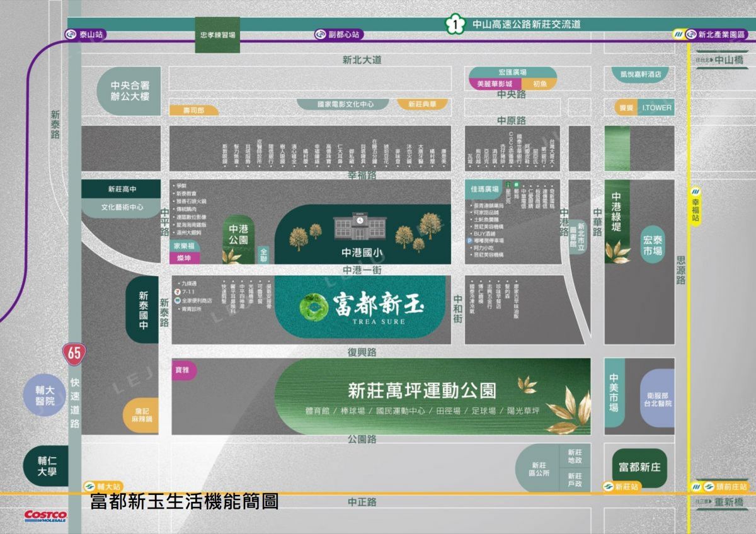
Task: Click the 全家便利商店 icon
Action: (178, 301)
